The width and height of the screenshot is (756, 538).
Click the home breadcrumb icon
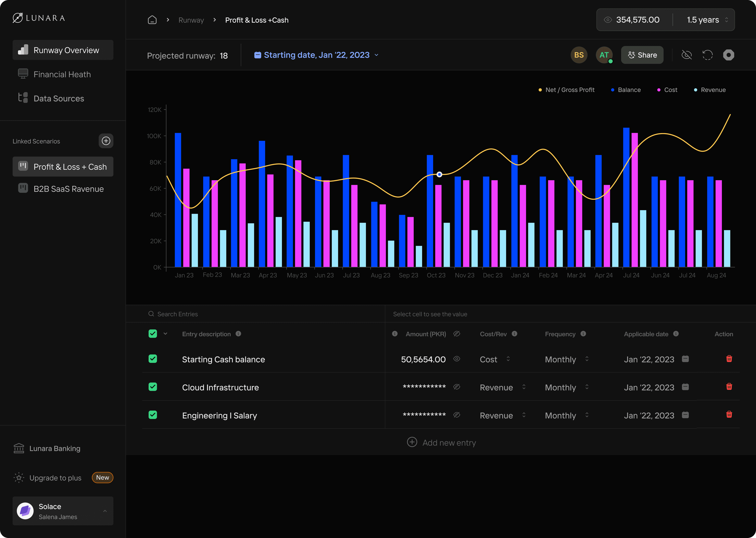point(152,20)
